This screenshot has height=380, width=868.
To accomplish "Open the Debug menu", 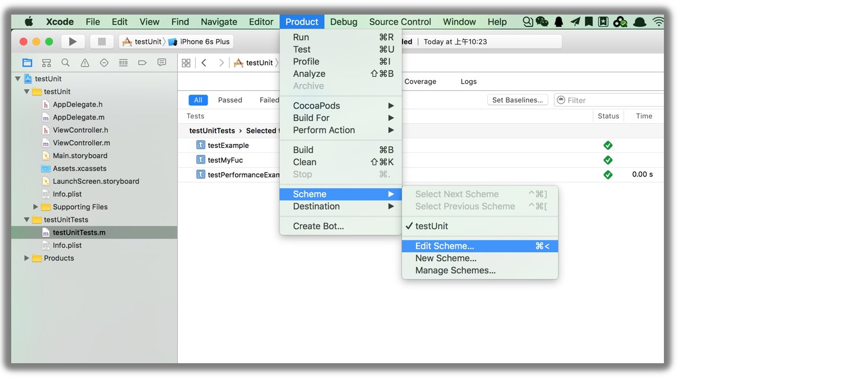I will click(343, 22).
